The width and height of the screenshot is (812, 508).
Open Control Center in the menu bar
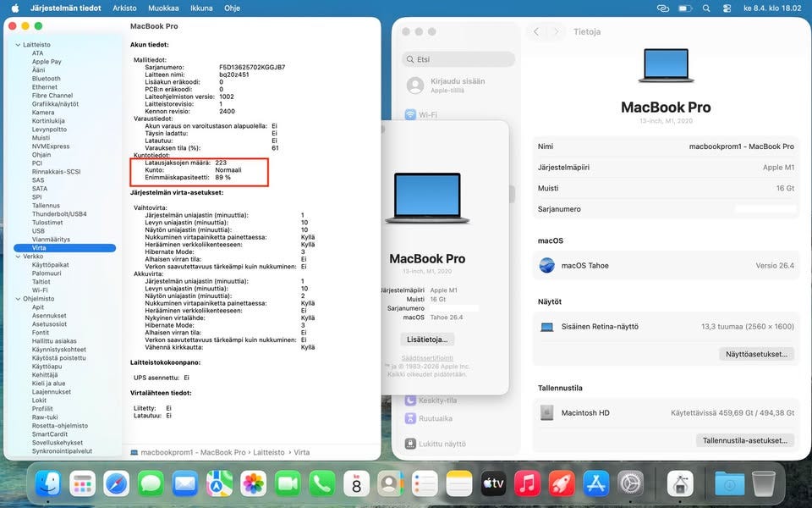(727, 8)
